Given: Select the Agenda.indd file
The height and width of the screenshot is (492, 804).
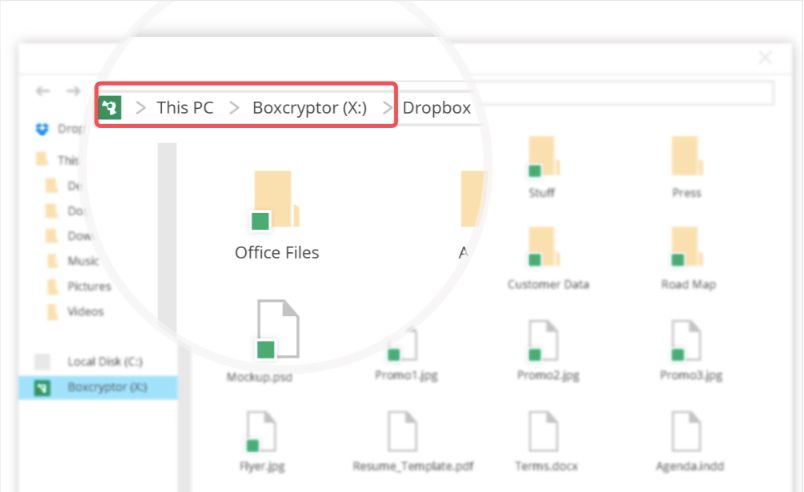Looking at the screenshot, I should pos(690,442).
